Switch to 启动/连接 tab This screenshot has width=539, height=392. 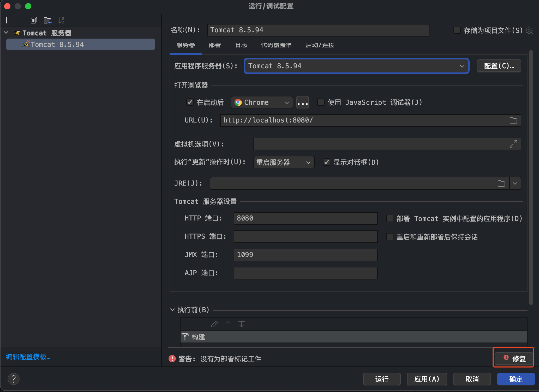[320, 45]
